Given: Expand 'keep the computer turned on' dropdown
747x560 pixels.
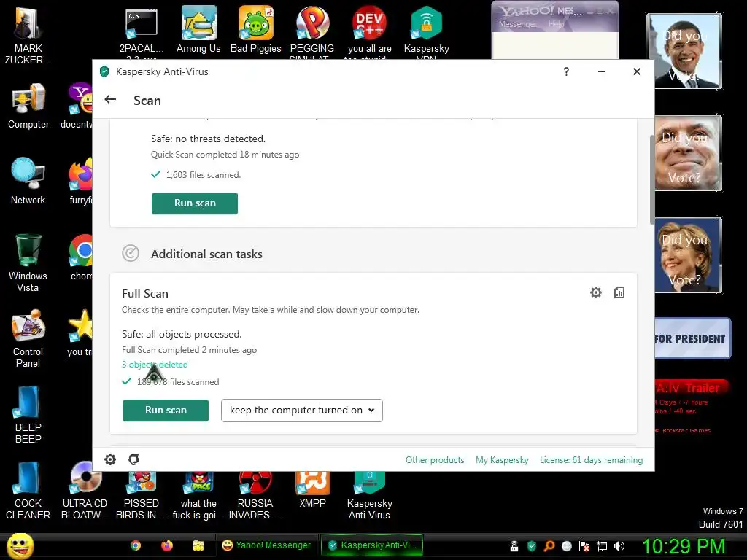Looking at the screenshot, I should point(301,411).
